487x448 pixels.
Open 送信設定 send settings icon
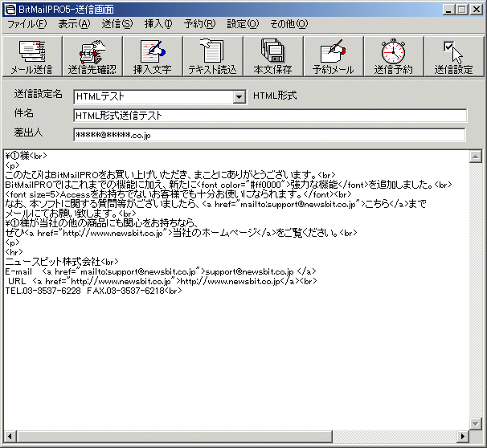click(454, 56)
